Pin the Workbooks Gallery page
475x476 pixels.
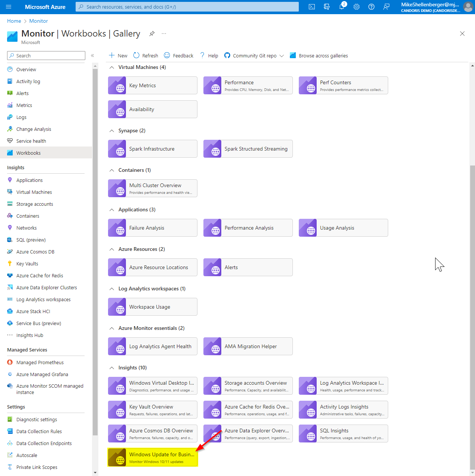click(152, 34)
